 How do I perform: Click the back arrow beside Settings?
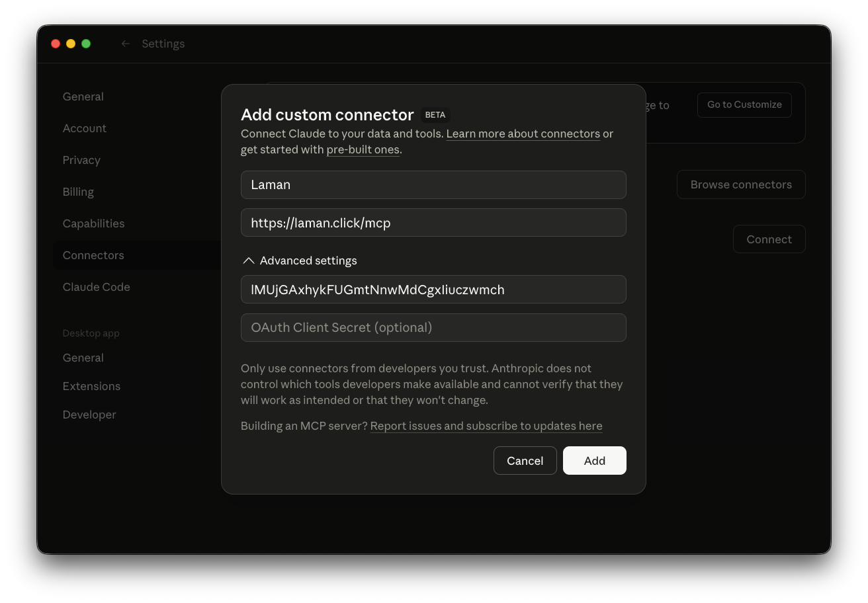[x=126, y=44]
